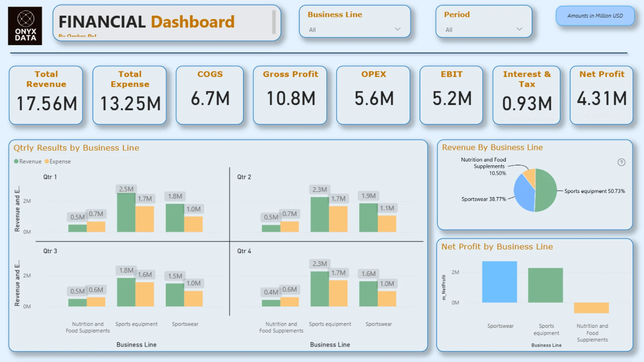Select Qtr 1 Nutrition expense bar (0.7M)
This screenshot has height=362, width=644.
coord(96,227)
